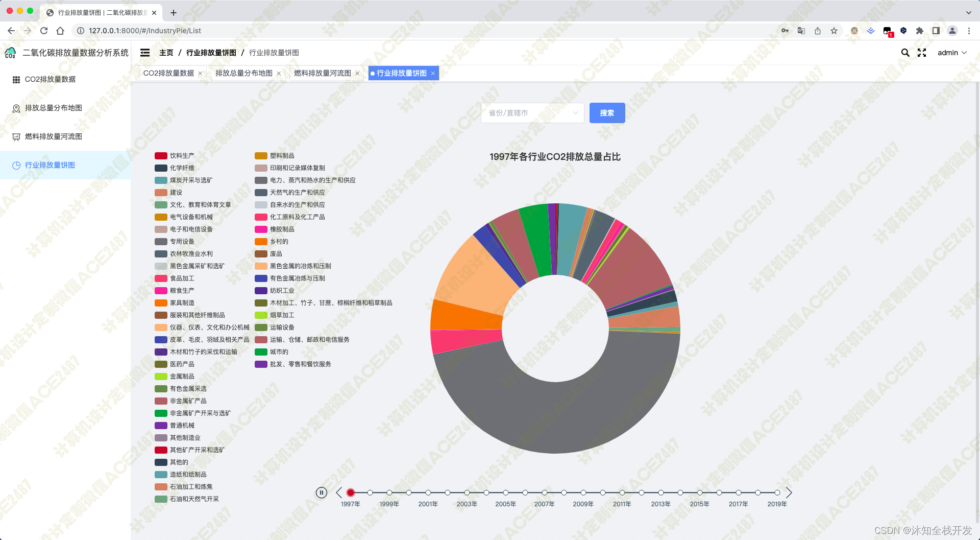
Task: Select the 1997年 red timeline marker
Action: pos(351,492)
